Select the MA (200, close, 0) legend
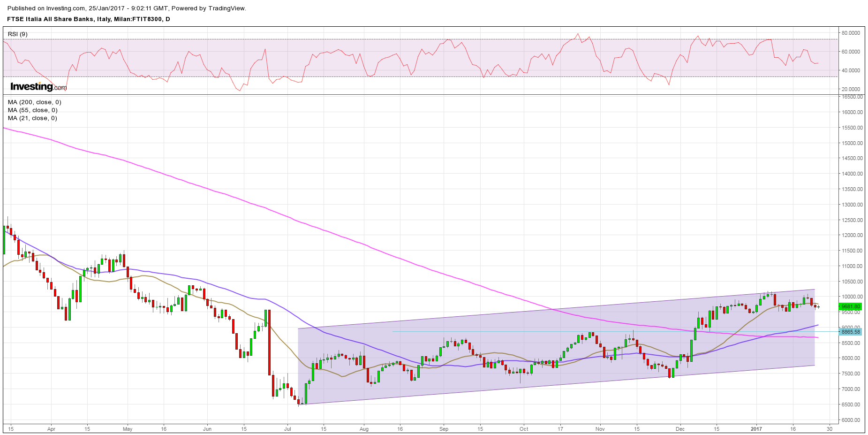The width and height of the screenshot is (868, 435). click(35, 102)
